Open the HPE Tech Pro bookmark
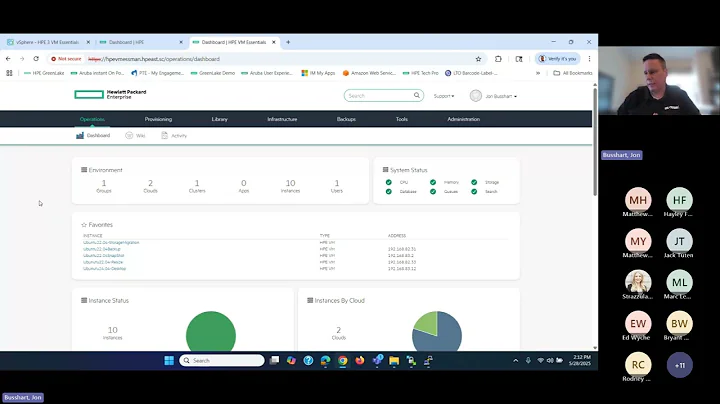The height and width of the screenshot is (404, 720). (x=421, y=73)
